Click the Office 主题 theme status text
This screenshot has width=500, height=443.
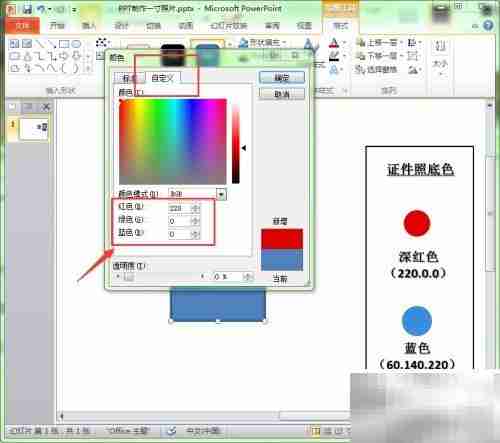pyautogui.click(x=128, y=431)
